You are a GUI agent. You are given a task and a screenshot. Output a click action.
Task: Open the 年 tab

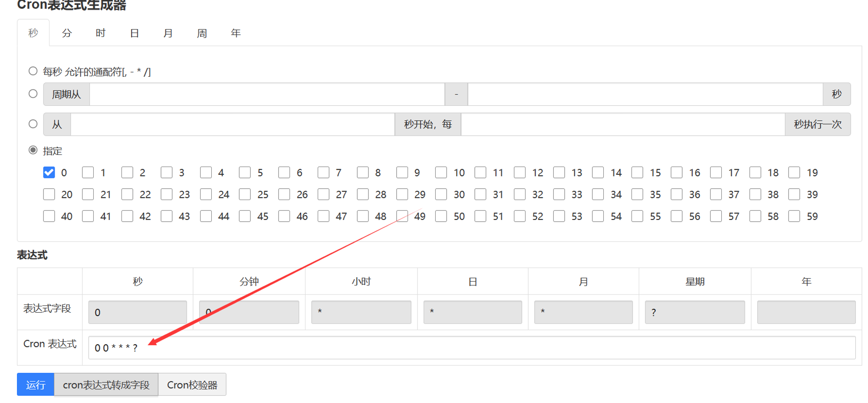[236, 33]
